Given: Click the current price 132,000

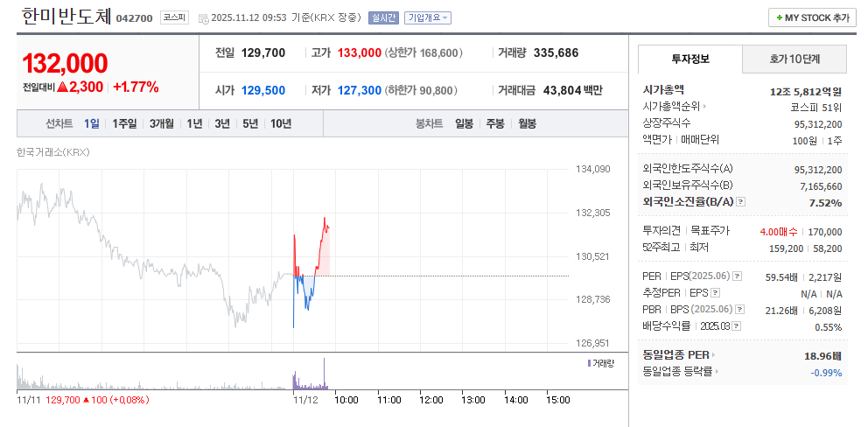Looking at the screenshot, I should click(65, 64).
